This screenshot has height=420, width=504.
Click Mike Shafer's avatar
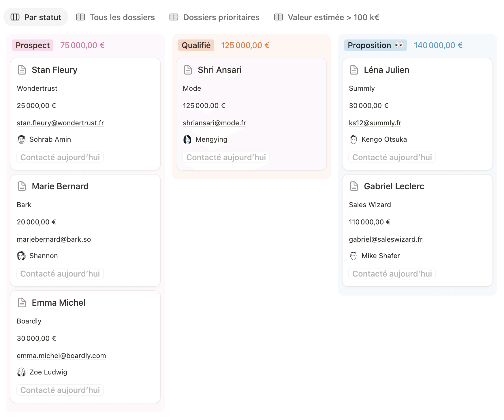coord(353,256)
